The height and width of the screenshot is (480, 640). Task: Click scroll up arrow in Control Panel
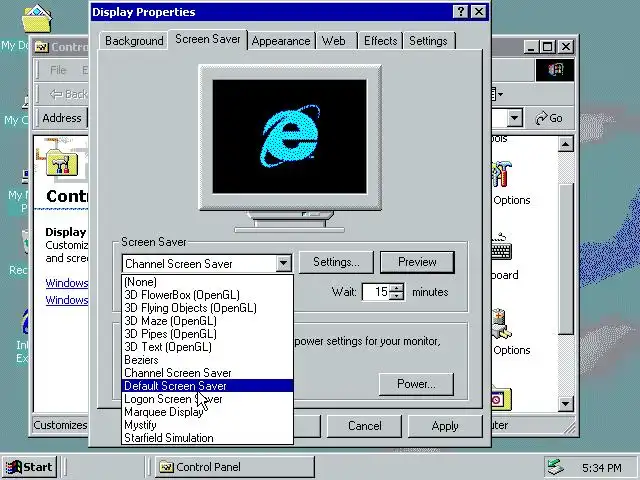click(566, 144)
